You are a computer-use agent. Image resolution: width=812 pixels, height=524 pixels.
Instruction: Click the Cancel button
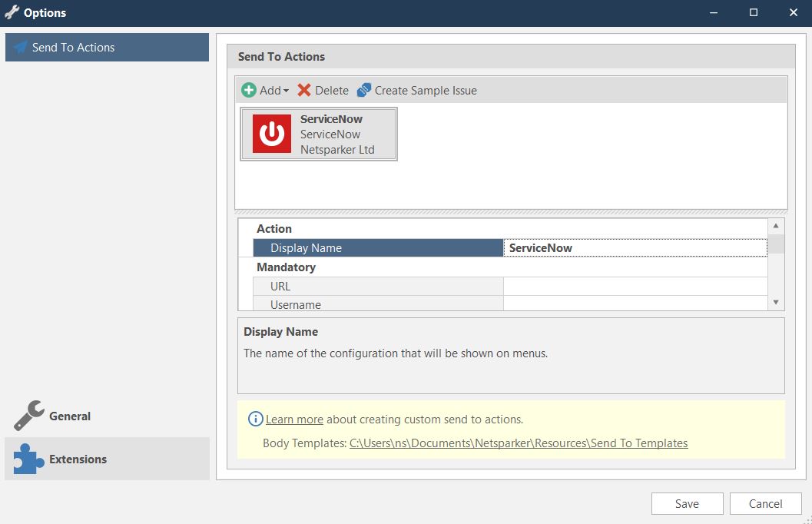click(x=765, y=503)
